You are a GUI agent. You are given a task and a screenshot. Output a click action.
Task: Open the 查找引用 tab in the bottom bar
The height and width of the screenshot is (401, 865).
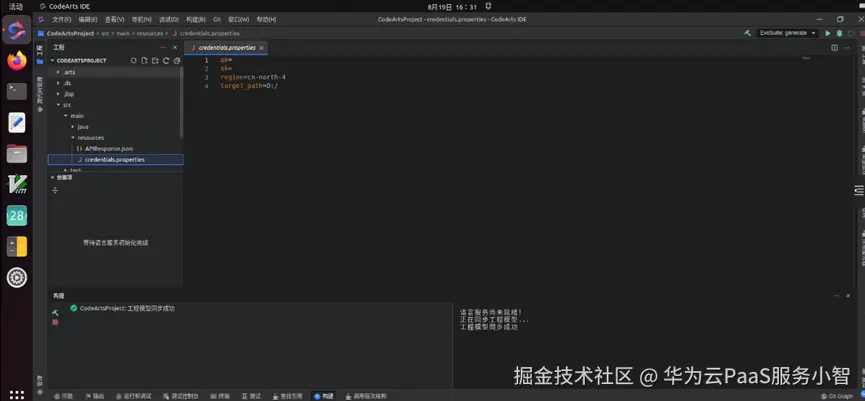[x=287, y=396]
